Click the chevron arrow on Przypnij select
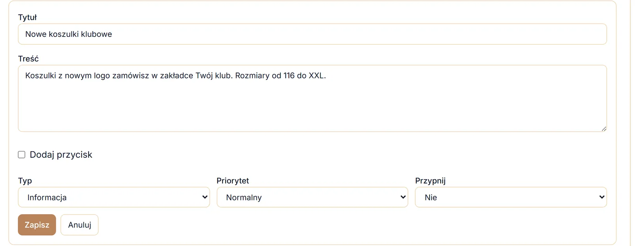Screen dimensions: 644x246 click(x=602, y=197)
